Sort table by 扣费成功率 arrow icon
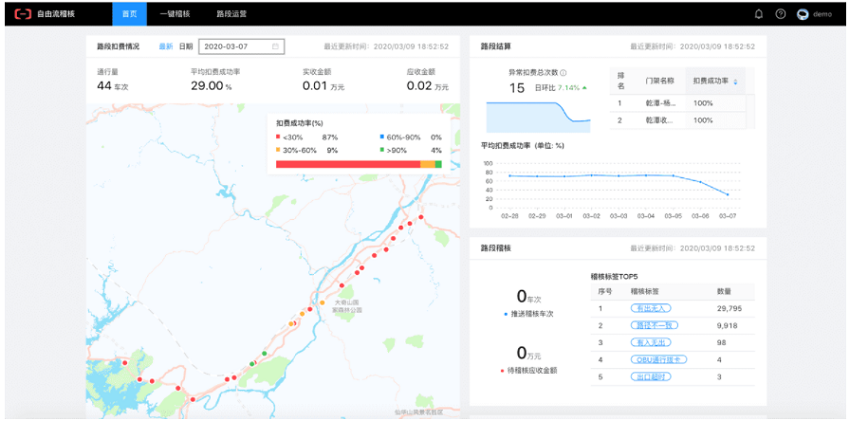The image size is (850, 421). point(737,82)
